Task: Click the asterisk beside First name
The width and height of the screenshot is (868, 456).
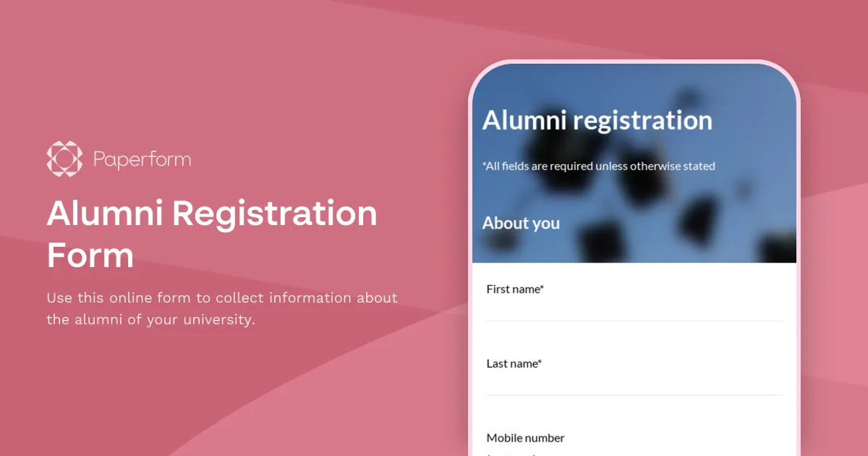Action: click(x=542, y=287)
